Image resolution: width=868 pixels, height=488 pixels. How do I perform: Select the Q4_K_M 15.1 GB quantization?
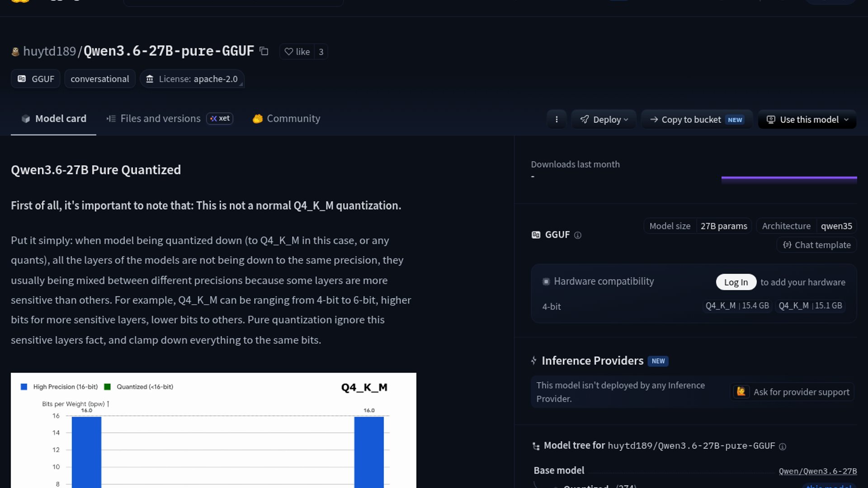(810, 306)
